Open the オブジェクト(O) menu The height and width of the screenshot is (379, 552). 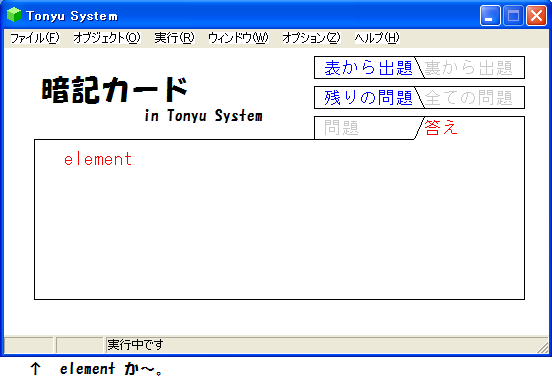(x=107, y=38)
